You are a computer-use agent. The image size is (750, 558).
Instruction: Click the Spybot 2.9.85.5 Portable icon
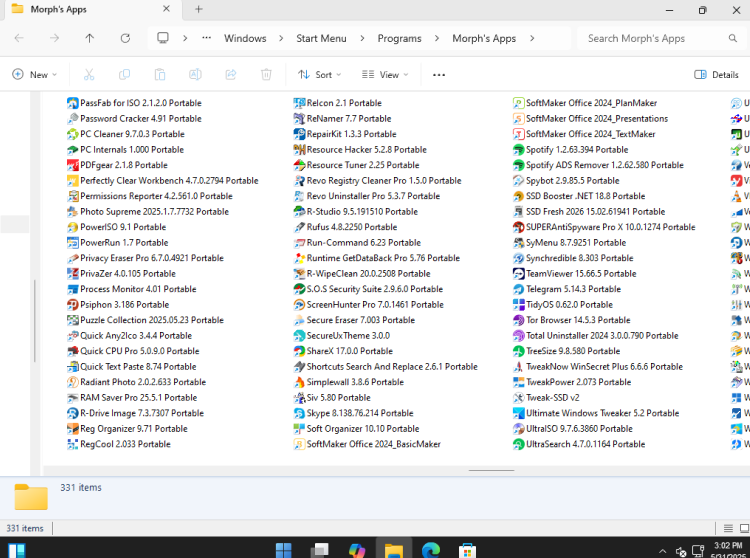point(518,181)
